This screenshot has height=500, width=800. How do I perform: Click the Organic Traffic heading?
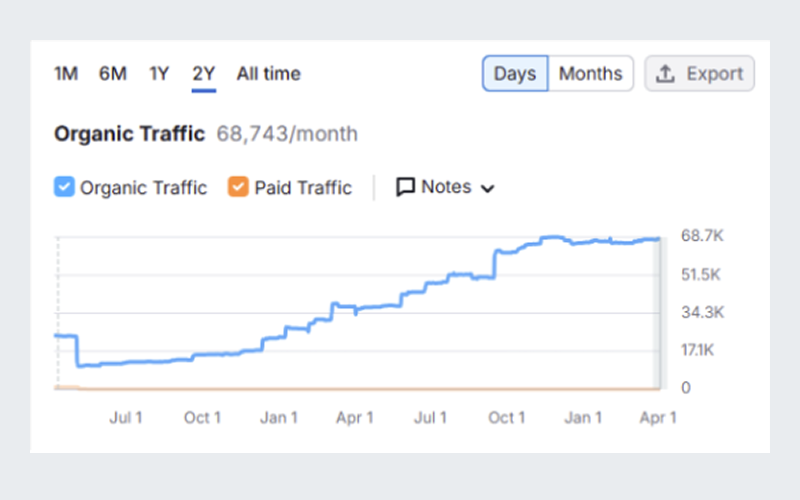click(129, 134)
